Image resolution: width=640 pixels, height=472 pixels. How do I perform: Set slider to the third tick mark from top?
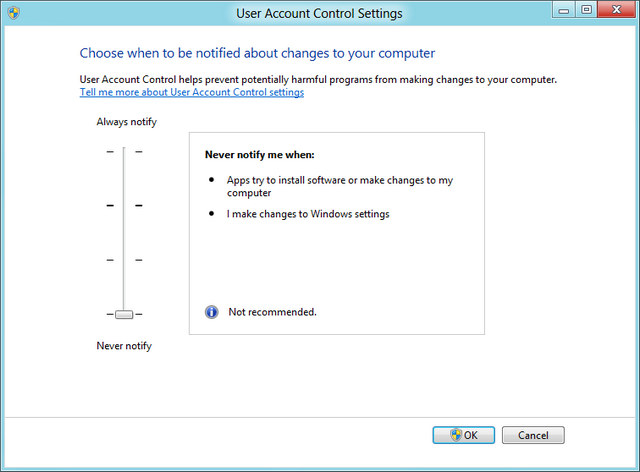coord(124,260)
